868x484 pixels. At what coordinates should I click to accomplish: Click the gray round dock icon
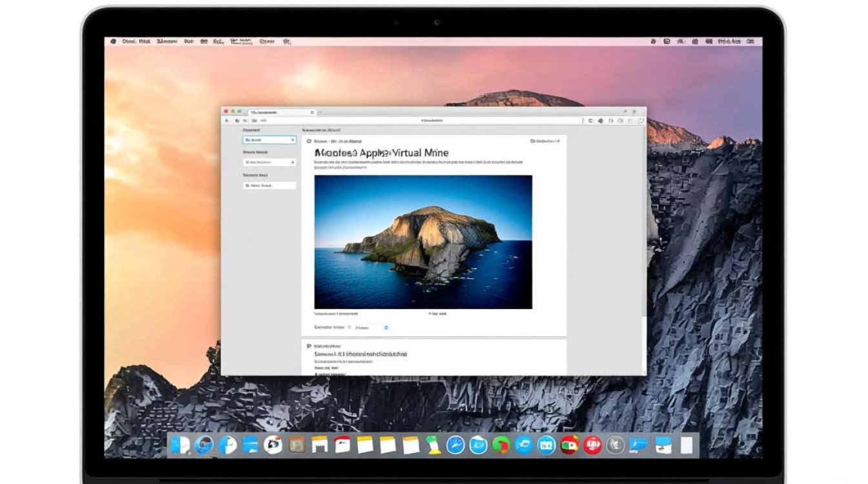point(615,445)
